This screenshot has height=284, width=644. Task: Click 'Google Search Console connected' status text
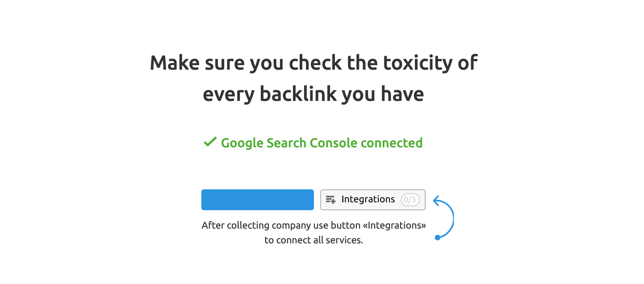[322, 143]
